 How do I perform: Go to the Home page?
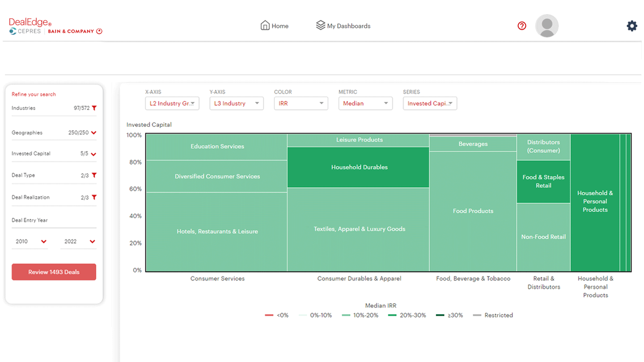pos(275,26)
